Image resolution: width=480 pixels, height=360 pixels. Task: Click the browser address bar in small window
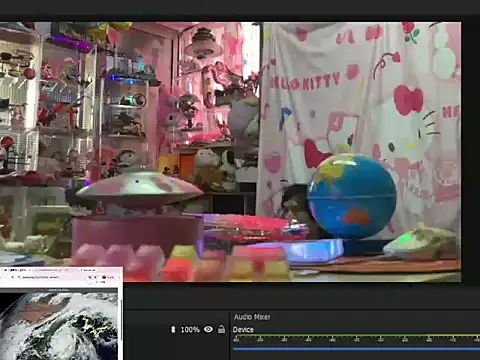pyautogui.click(x=52, y=277)
